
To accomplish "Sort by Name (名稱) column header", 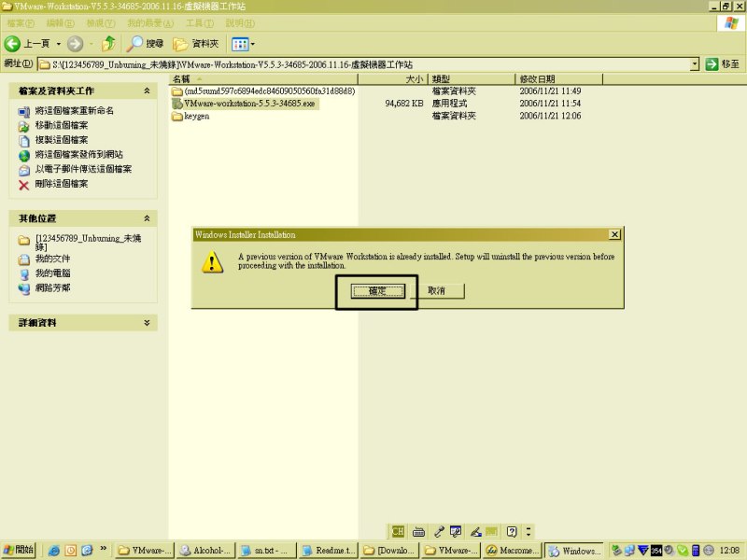I will [x=263, y=79].
